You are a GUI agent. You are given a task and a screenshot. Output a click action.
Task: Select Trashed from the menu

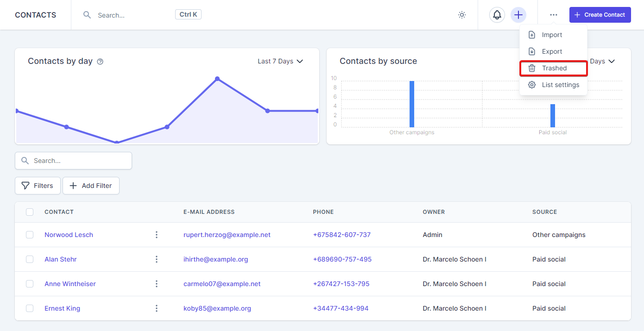[x=554, y=68]
